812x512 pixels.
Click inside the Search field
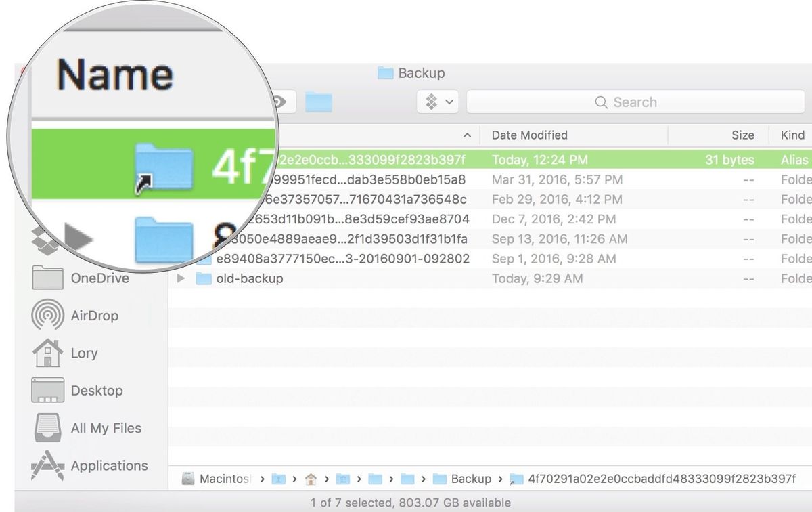(635, 102)
